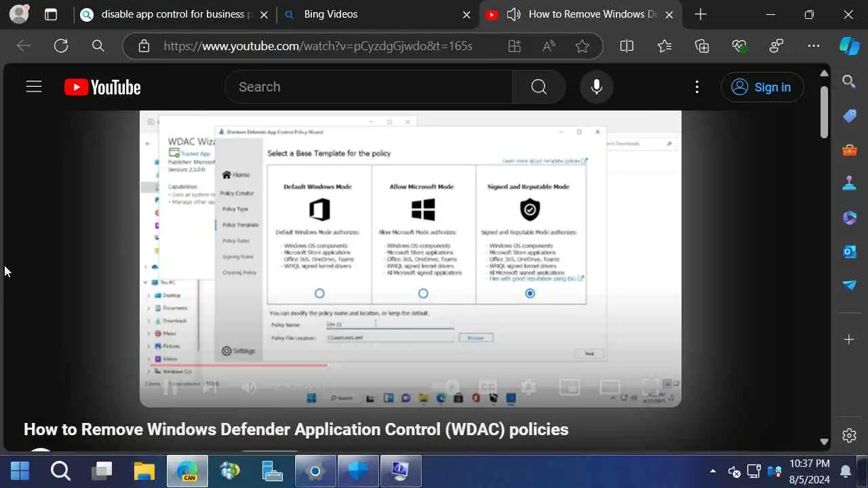Open Collections in Edge toolbar
This screenshot has width=868, height=488.
coord(702,46)
